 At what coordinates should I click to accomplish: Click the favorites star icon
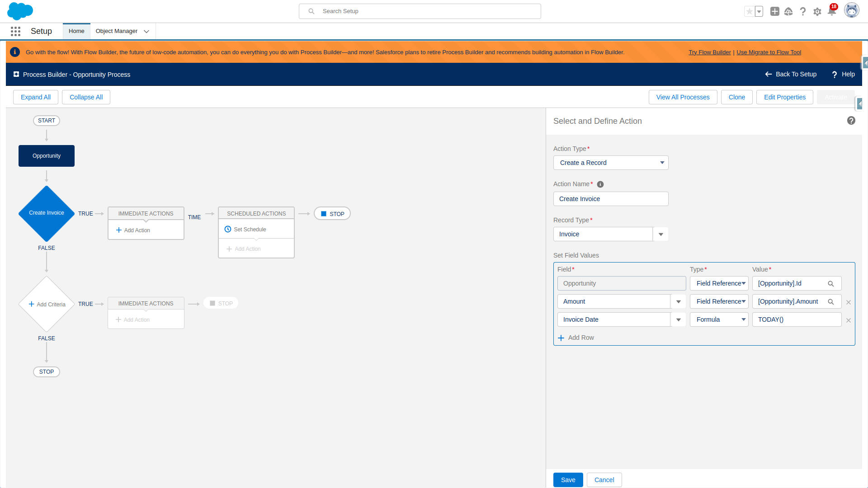pyautogui.click(x=750, y=11)
